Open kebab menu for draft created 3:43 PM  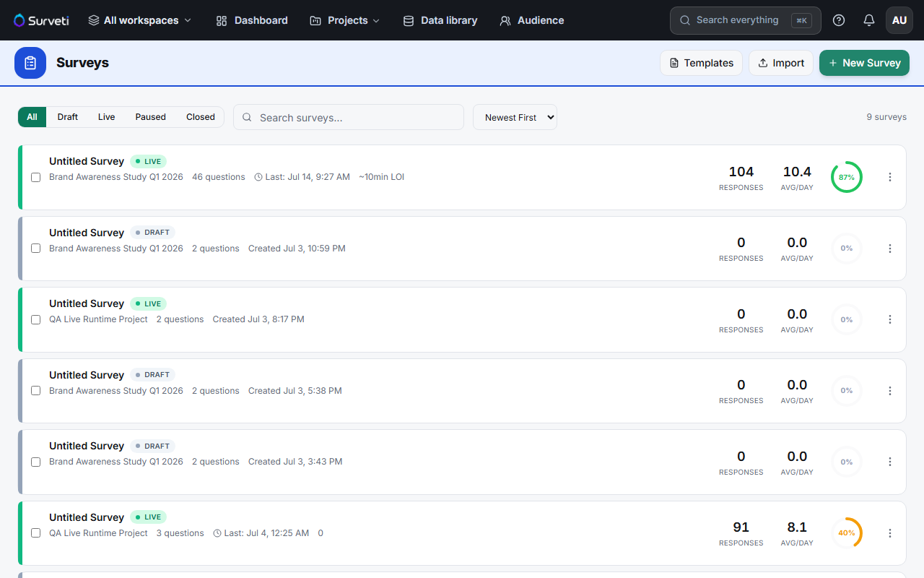coord(890,462)
